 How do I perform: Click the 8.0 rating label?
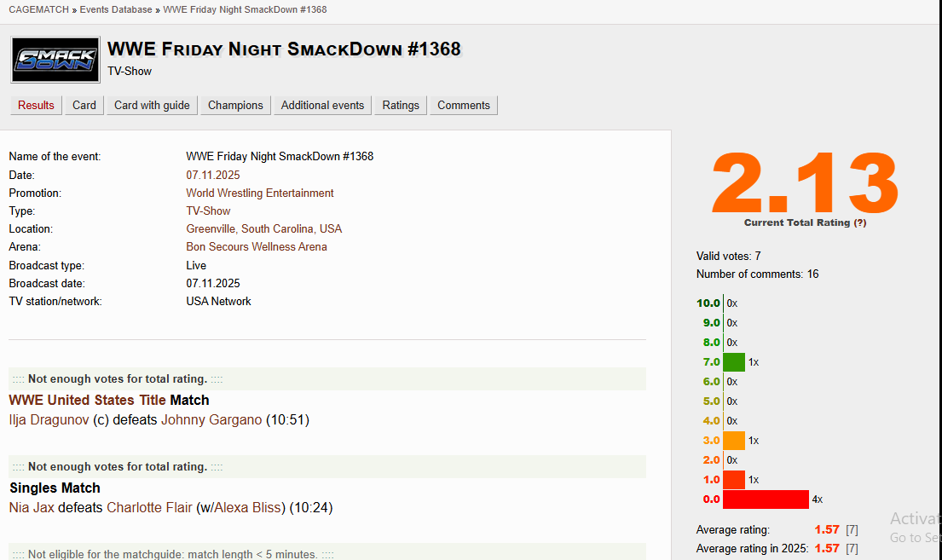coord(711,343)
